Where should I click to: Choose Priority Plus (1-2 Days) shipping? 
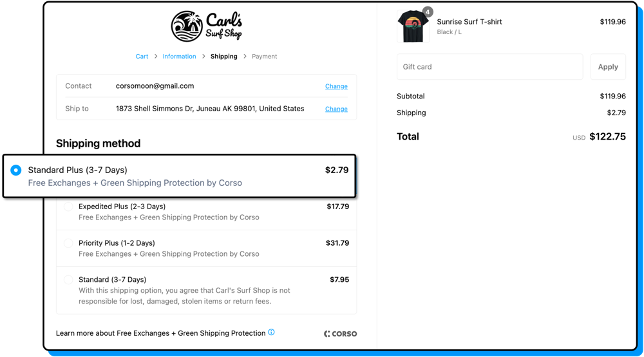coord(68,244)
